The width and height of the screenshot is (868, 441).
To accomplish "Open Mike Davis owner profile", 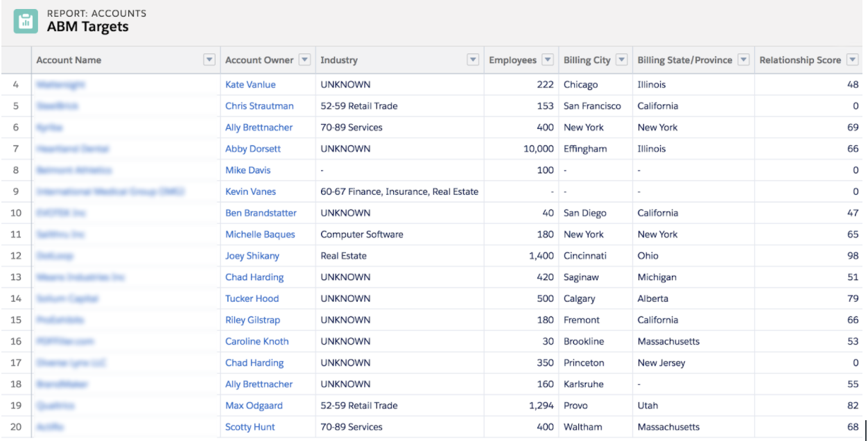I will [x=248, y=171].
